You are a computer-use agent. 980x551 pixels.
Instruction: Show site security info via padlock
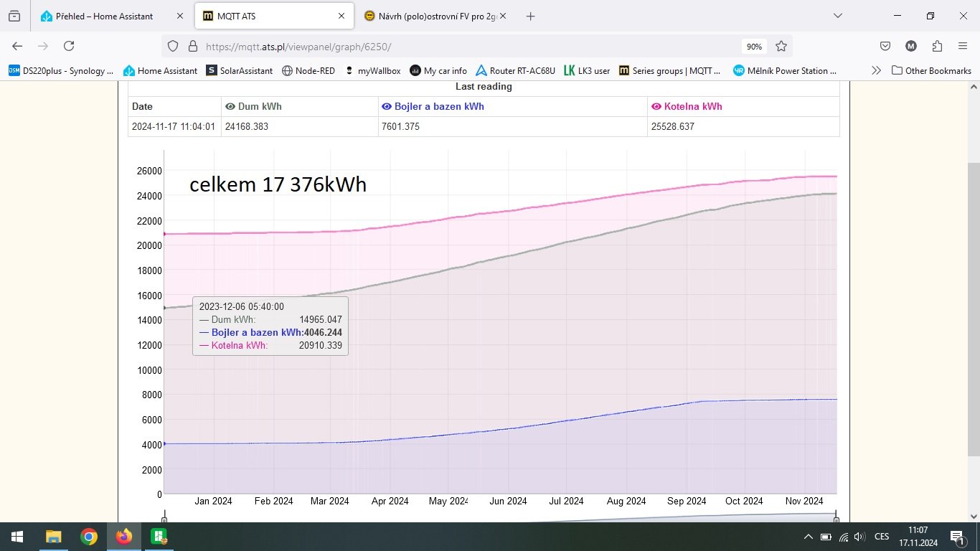[192, 46]
